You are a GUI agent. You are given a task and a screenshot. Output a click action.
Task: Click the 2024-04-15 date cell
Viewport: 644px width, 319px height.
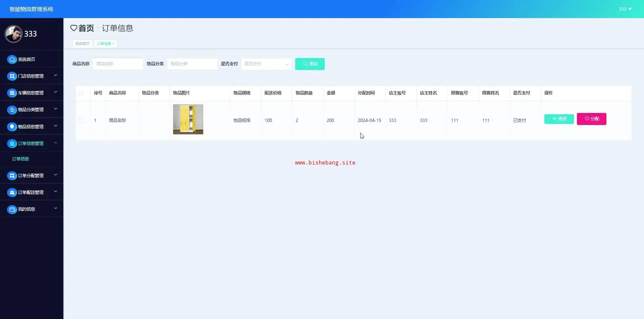tap(370, 120)
